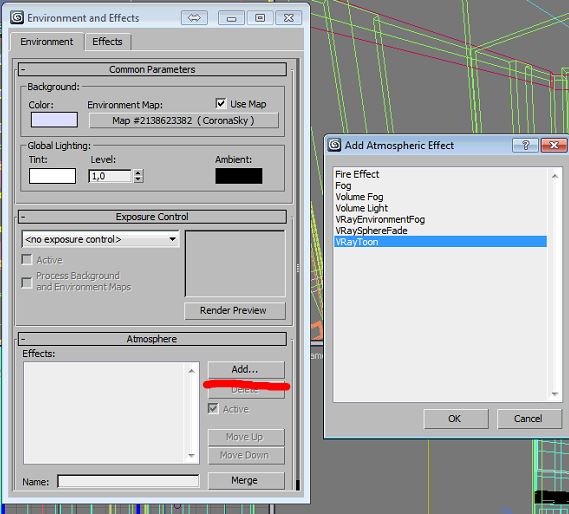569x514 pixels.
Task: Click the help question mark in Add Atmospheric Effect dialog
Action: click(525, 145)
